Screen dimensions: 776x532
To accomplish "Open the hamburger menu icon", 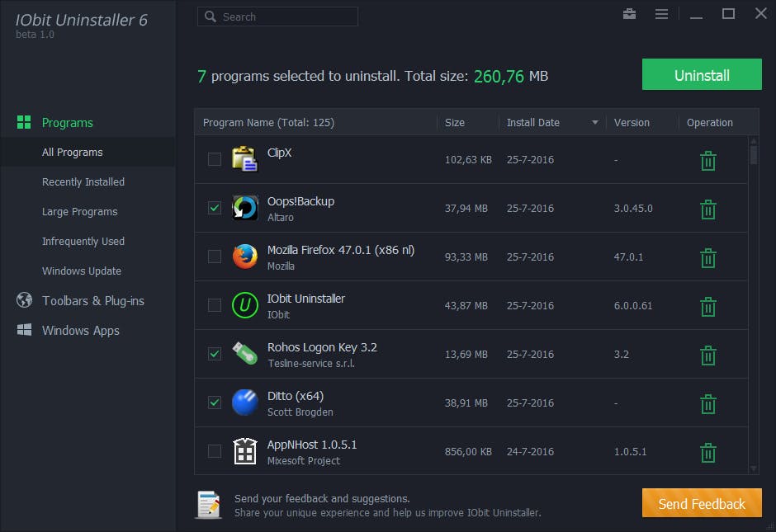I will [661, 14].
